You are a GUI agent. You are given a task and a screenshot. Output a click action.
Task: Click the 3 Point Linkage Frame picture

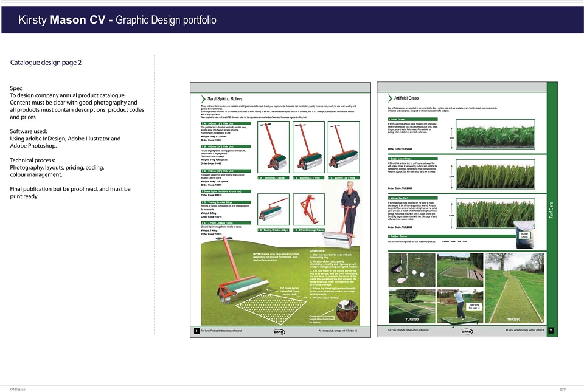[x=309, y=210]
